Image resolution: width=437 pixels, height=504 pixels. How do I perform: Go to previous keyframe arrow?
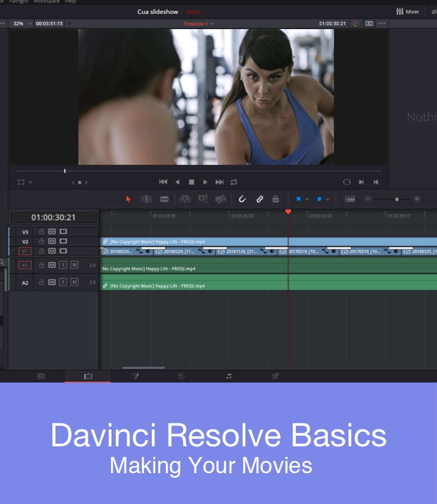click(x=73, y=183)
